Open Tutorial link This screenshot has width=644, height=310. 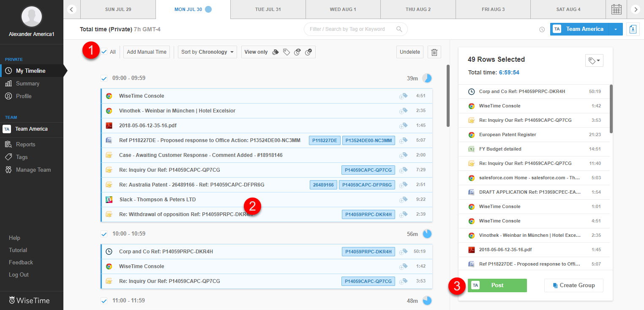[x=18, y=250]
